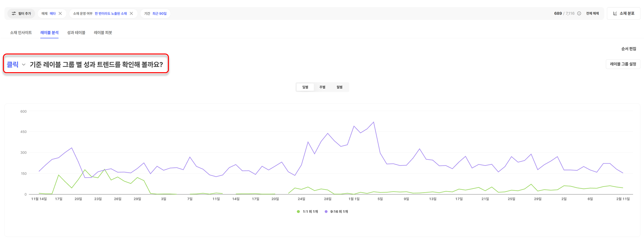644x244 pixels.
Task: Switch the chart to 주별 weekly view
Action: click(322, 87)
